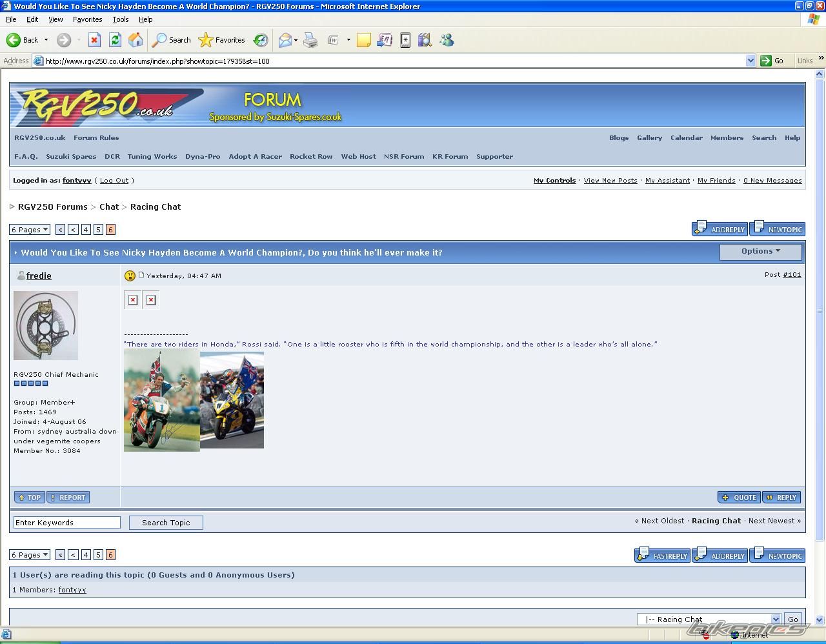The image size is (826, 644).
Task: Open post #101 permalink
Action: click(792, 275)
